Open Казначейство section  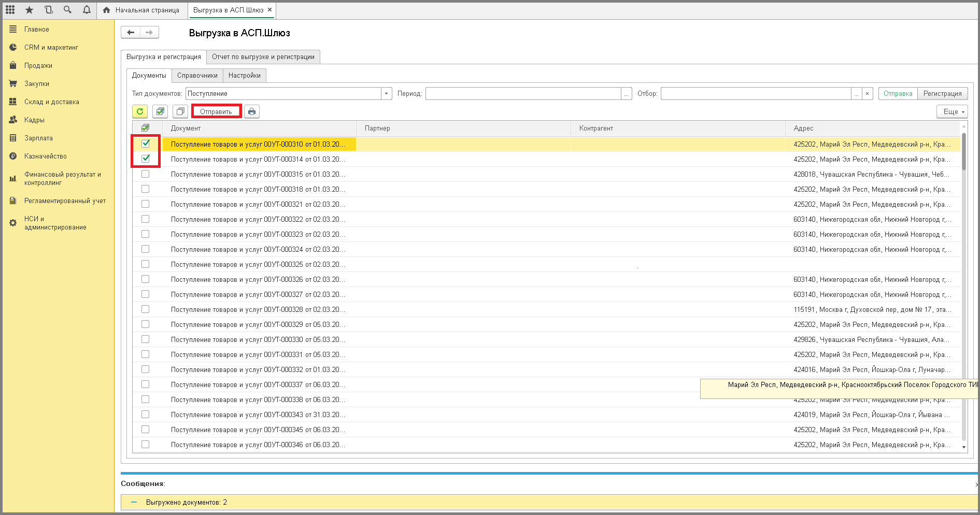(x=46, y=156)
